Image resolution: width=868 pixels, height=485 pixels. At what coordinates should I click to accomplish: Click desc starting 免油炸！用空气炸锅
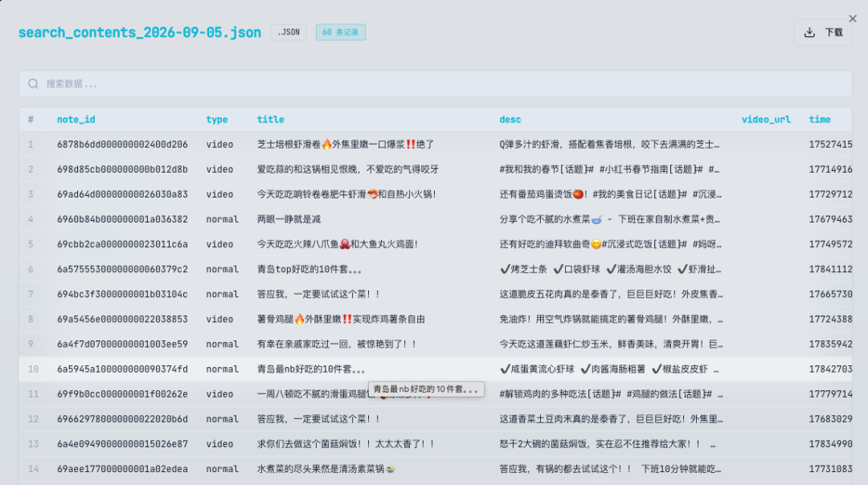611,319
